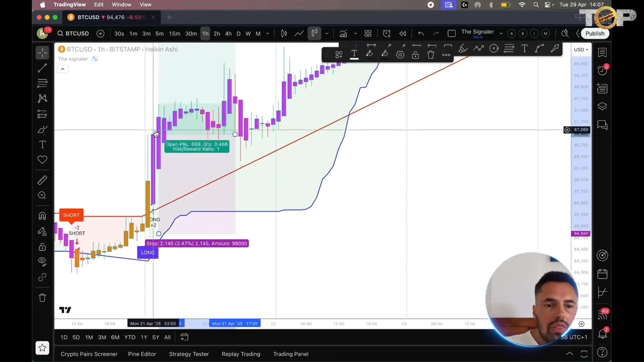Select the zoom in tool
The height and width of the screenshot is (362, 644).
(x=42, y=195)
